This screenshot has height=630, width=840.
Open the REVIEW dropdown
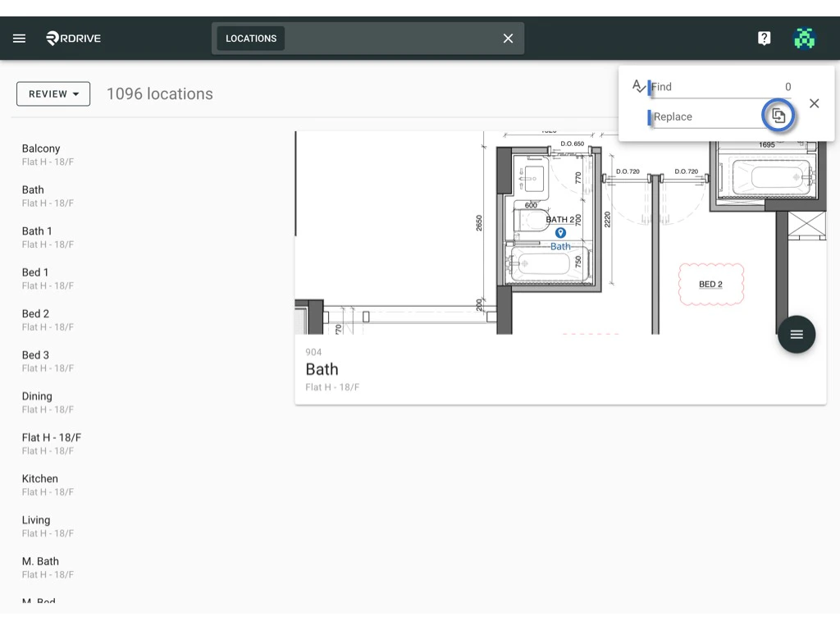(x=53, y=94)
